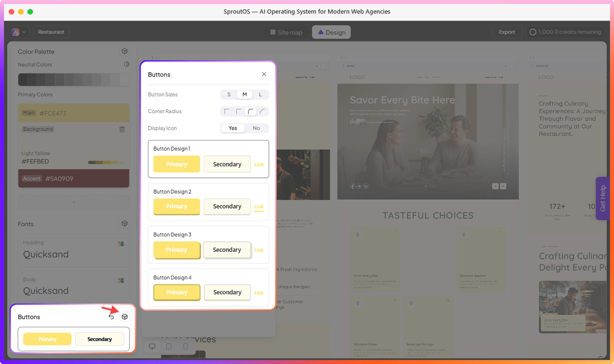
Task: Click lightbulb icon on 'Signature Plates' card
Action: (358, 303)
